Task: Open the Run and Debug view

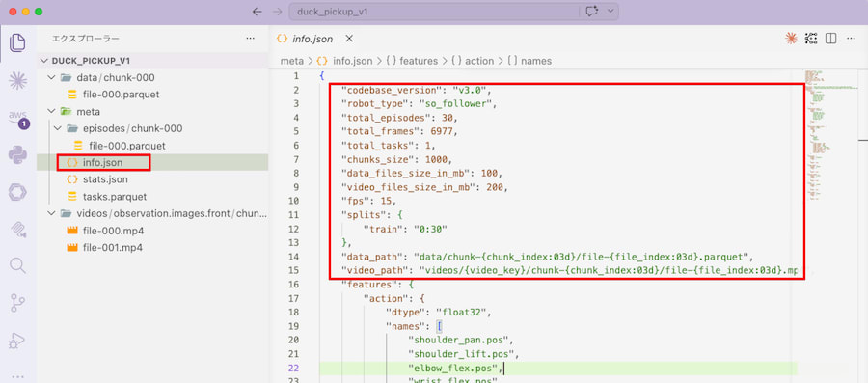Action: (x=17, y=340)
